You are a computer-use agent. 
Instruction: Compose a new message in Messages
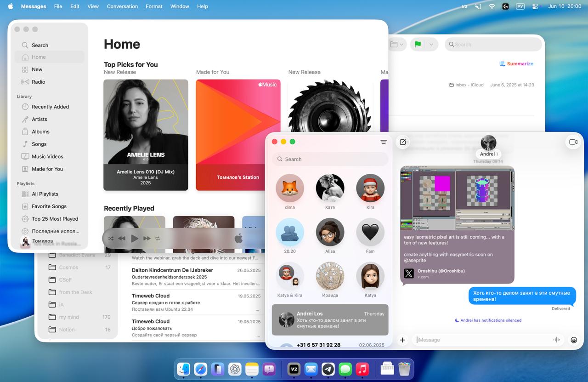tap(403, 142)
